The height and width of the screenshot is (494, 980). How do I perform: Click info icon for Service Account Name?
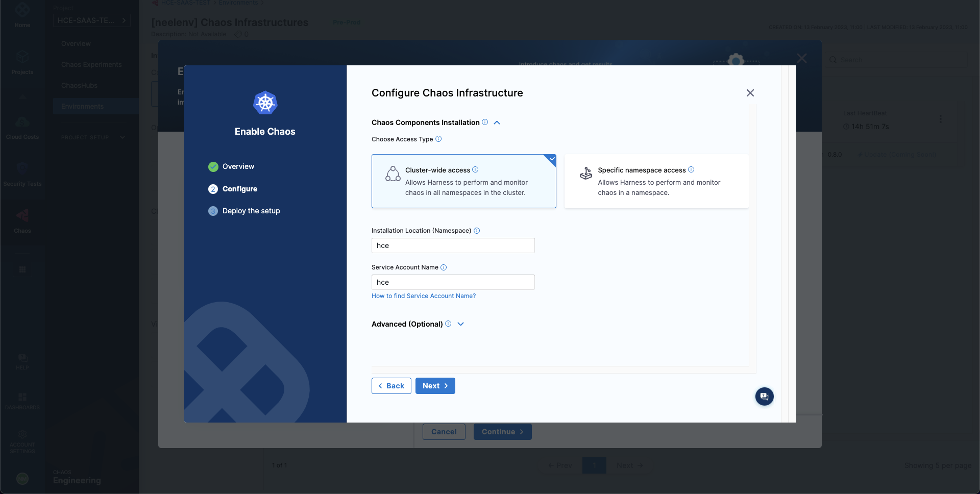tap(444, 267)
